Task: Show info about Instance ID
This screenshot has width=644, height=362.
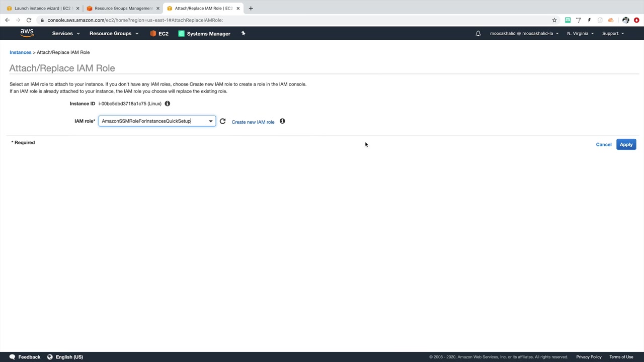Action: pos(168,104)
